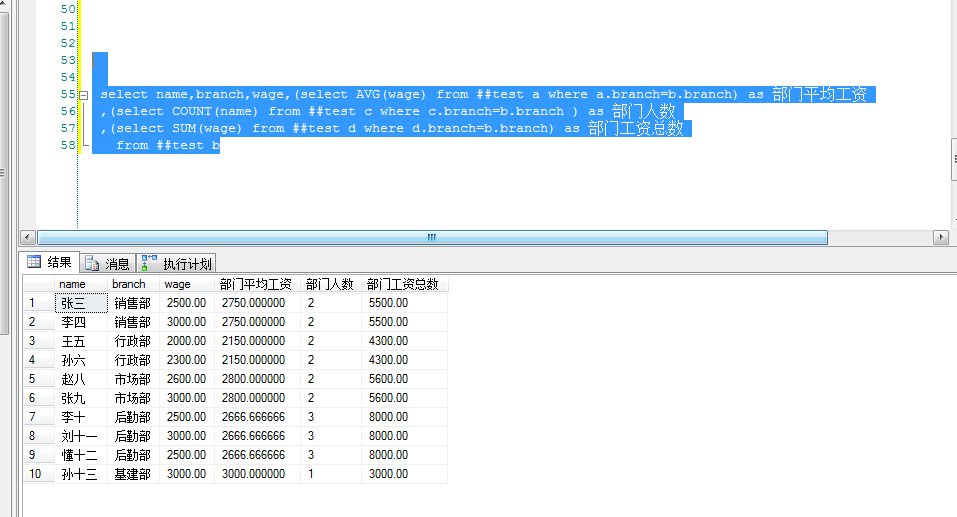Click the cell containing 王五
This screenshot has width=957, height=517.
pos(81,341)
